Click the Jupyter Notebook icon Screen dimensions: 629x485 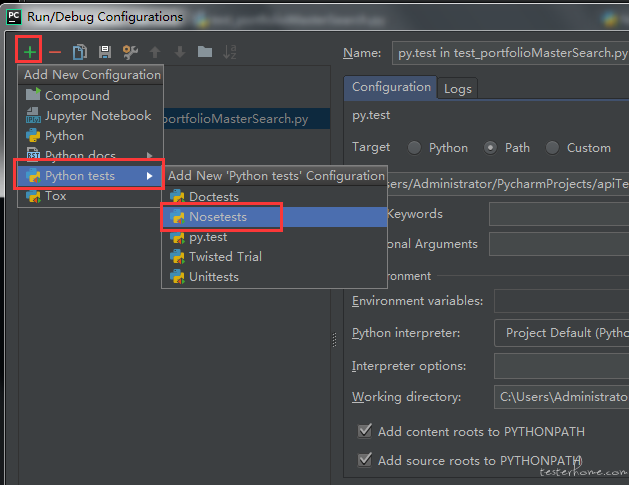[33, 116]
